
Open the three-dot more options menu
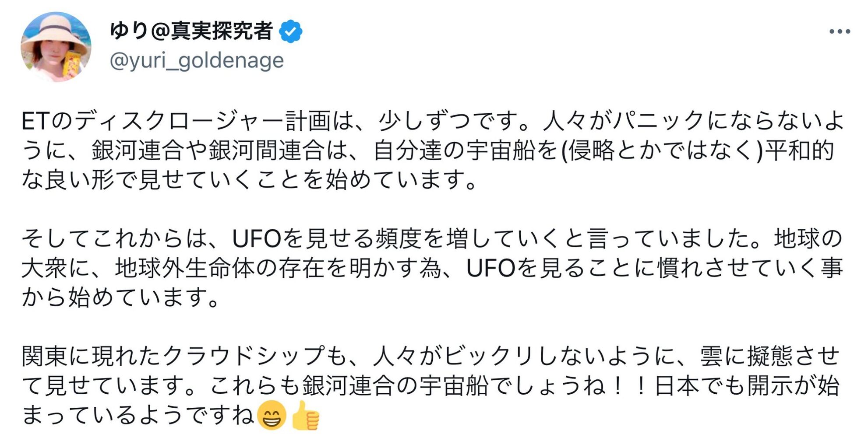[839, 31]
